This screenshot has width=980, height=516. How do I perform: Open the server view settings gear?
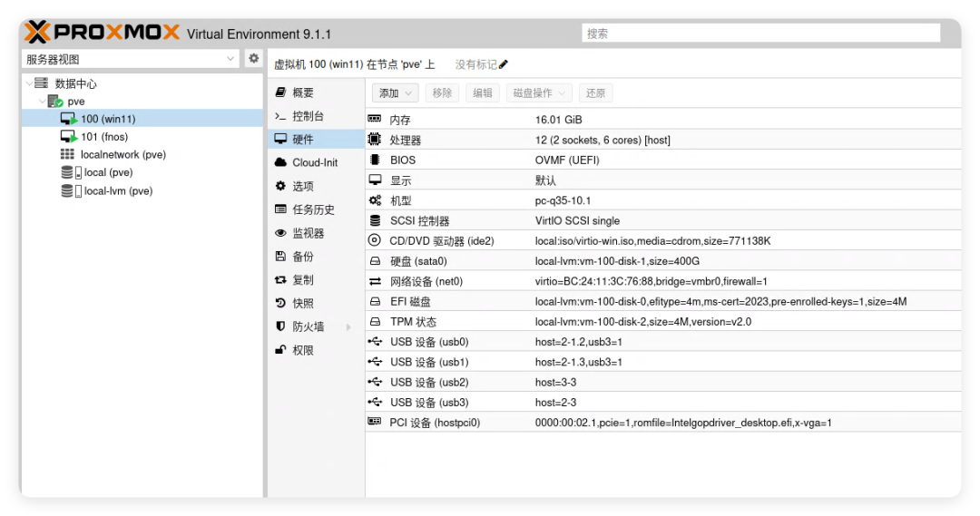253,58
